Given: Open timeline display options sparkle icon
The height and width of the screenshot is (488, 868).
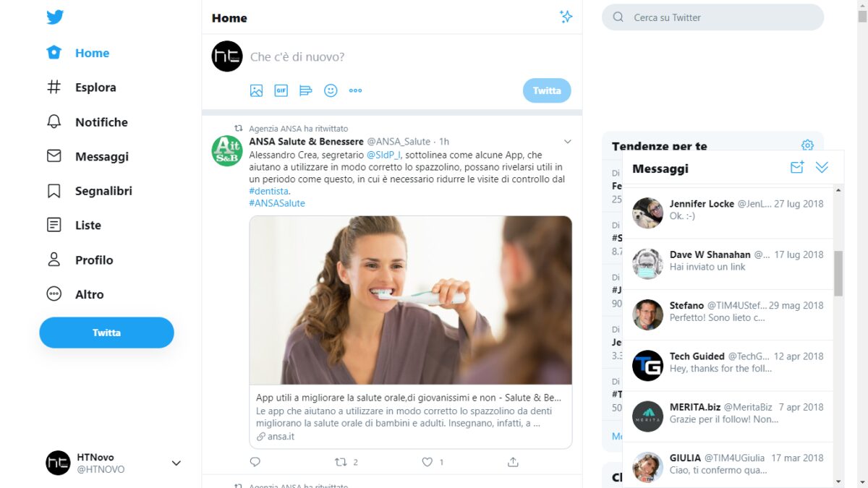Looking at the screenshot, I should (566, 17).
